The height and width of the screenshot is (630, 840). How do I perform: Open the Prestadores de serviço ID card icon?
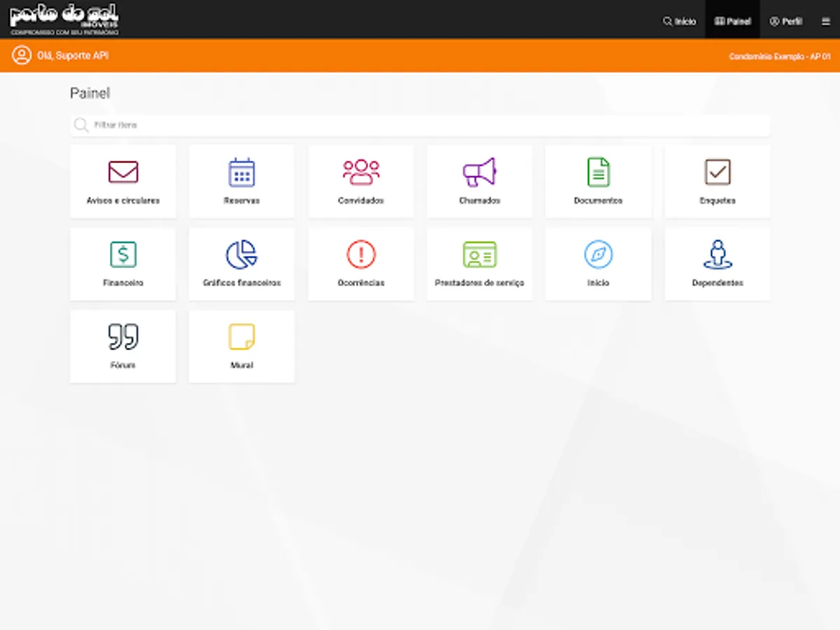click(x=479, y=254)
